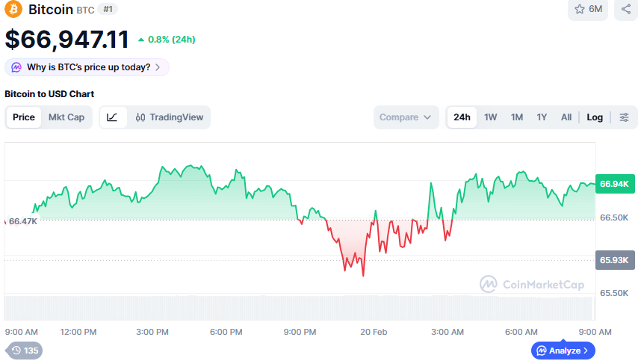This screenshot has width=644, height=361.
Task: Select Price chart toggle
Action: (24, 117)
